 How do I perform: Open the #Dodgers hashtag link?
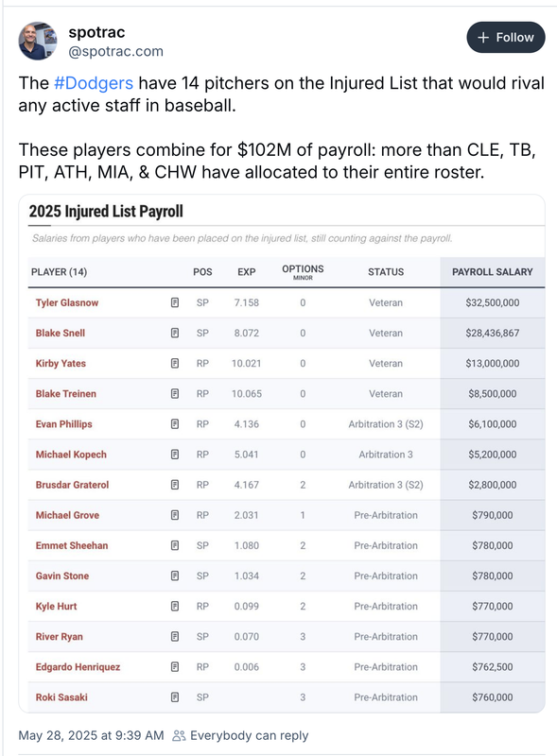click(x=94, y=83)
